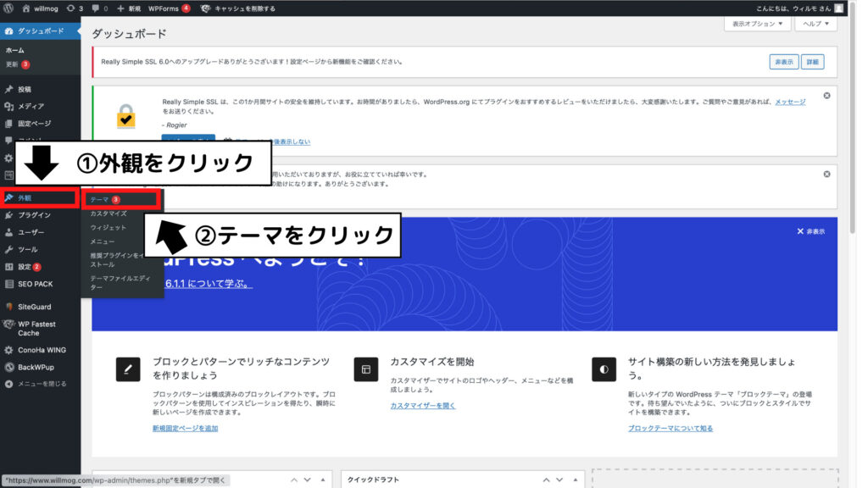The width and height of the screenshot is (868, 488).
Task: Open 更新 updates submenu
Action: pyautogui.click(x=17, y=64)
